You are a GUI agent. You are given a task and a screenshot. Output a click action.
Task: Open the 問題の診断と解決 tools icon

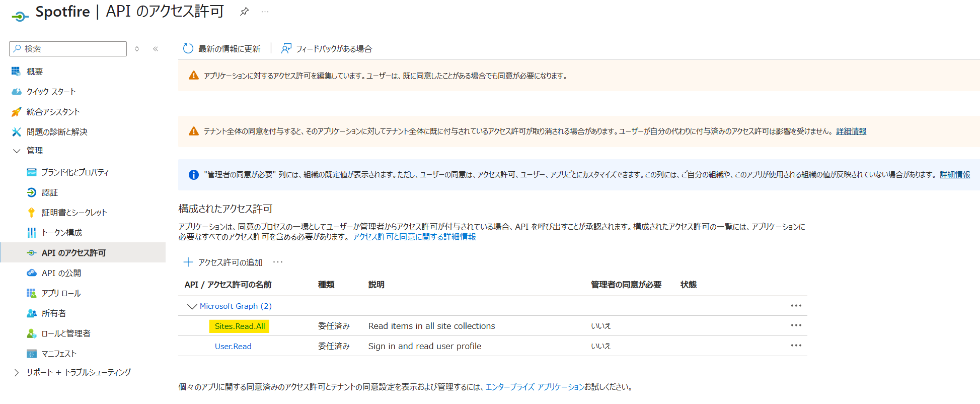[x=16, y=131]
